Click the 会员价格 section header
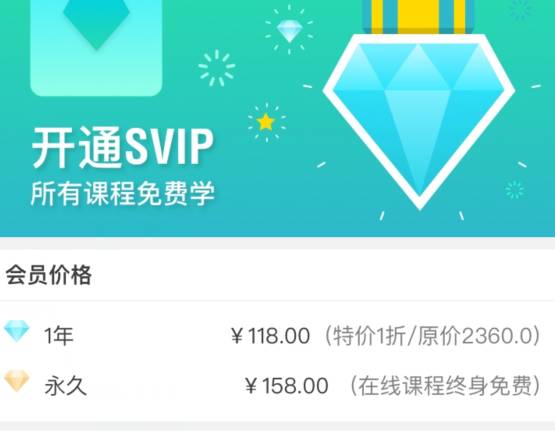Viewport: 555px width, 433px height. tap(48, 275)
